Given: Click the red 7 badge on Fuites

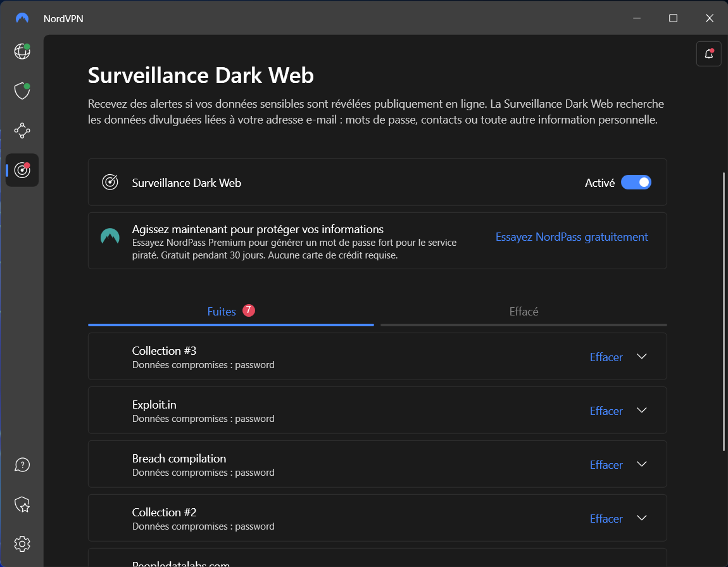Looking at the screenshot, I should point(249,310).
